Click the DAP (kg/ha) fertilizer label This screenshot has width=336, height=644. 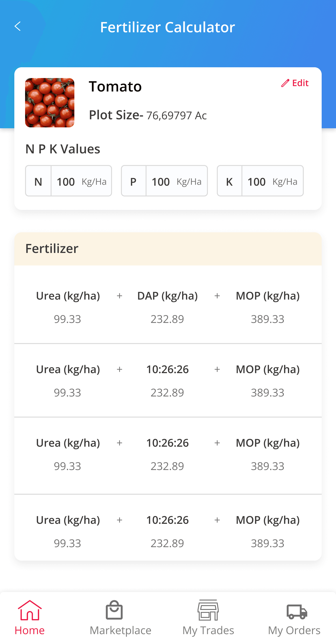point(167,296)
